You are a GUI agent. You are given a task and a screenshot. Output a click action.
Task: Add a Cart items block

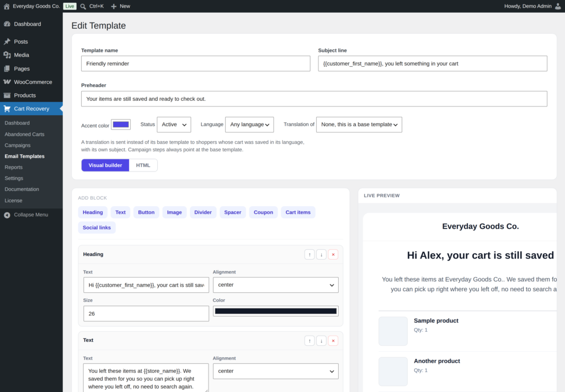[x=298, y=212]
